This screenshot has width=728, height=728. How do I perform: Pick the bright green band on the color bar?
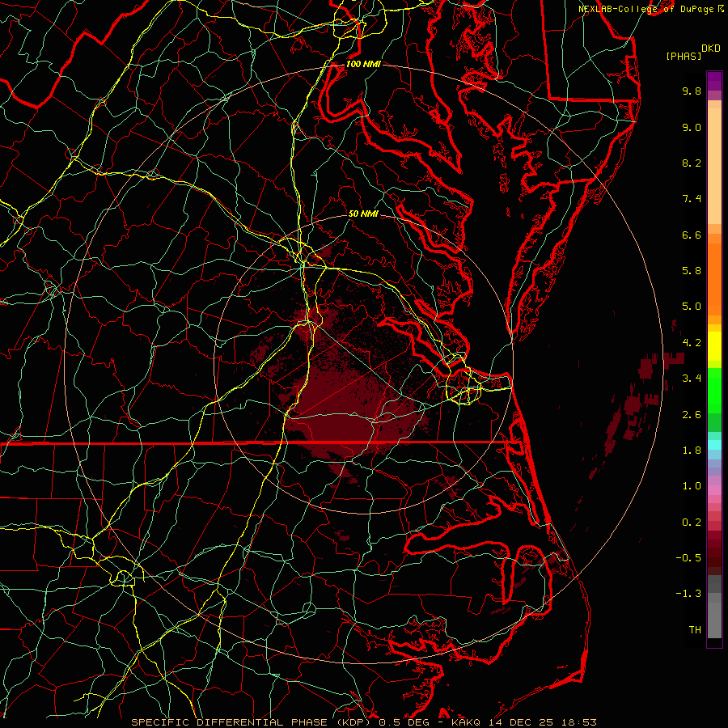pyautogui.click(x=714, y=390)
